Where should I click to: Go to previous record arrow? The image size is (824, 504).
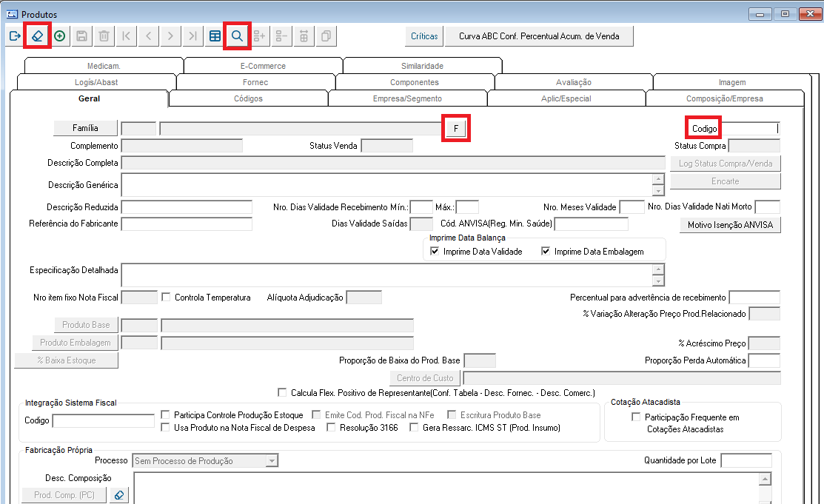click(x=149, y=36)
